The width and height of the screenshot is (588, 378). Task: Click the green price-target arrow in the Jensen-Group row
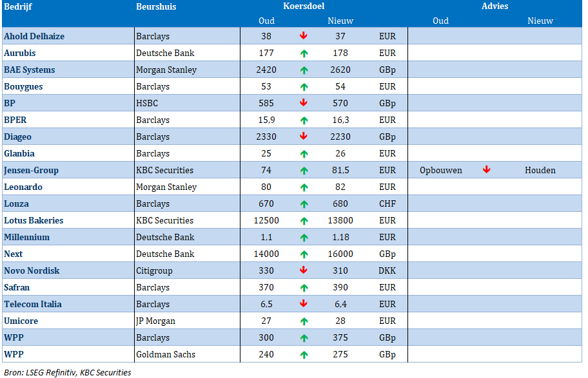click(x=304, y=171)
